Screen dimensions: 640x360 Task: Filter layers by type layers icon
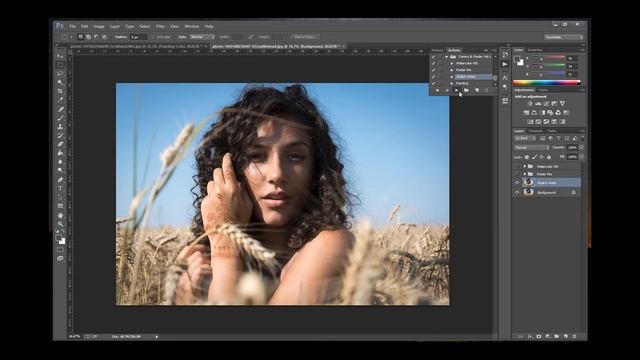[558, 139]
